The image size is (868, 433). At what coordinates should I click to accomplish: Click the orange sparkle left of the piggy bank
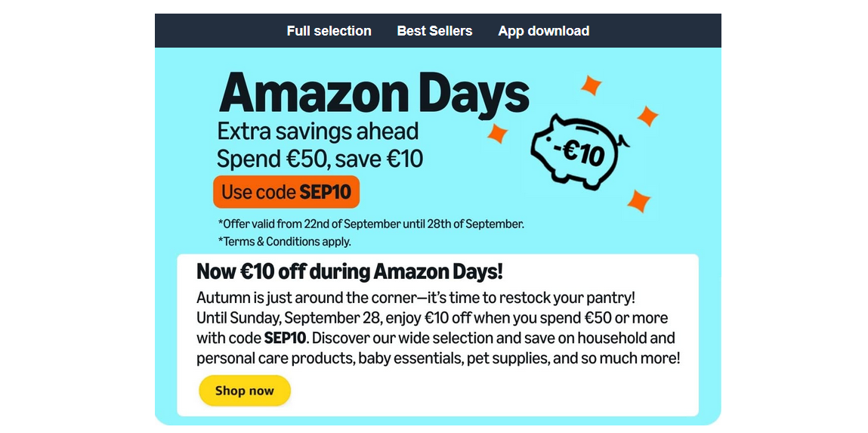click(x=497, y=134)
